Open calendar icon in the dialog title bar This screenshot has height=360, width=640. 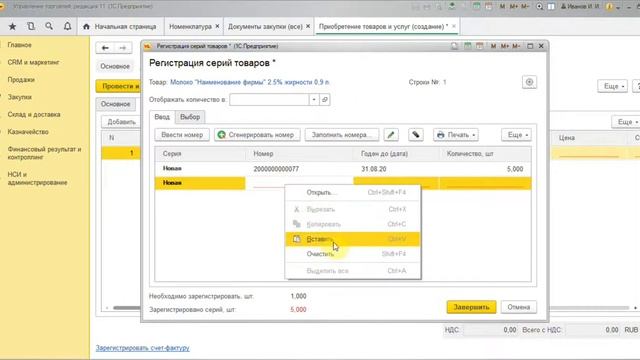(480, 46)
